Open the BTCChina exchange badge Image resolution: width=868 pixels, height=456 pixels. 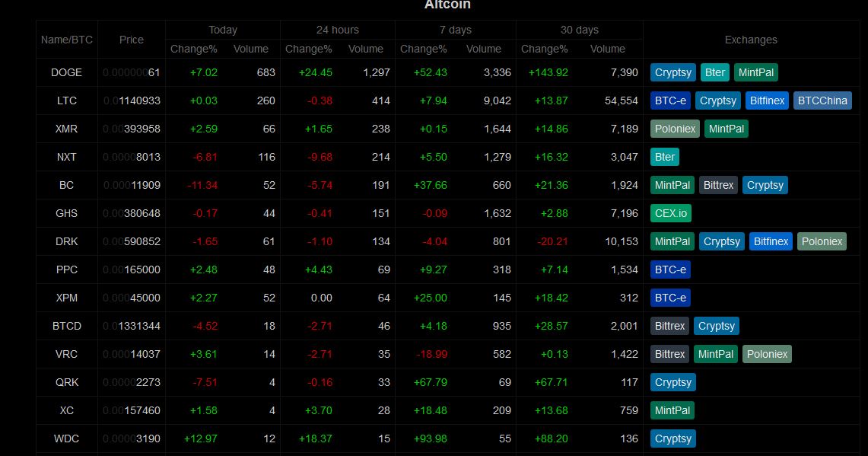[x=822, y=100]
